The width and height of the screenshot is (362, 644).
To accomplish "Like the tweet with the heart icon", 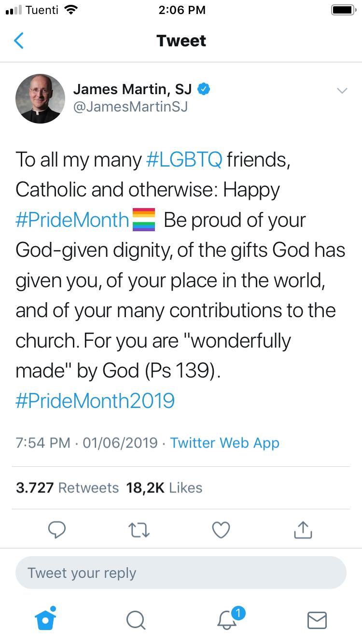I will click(221, 530).
